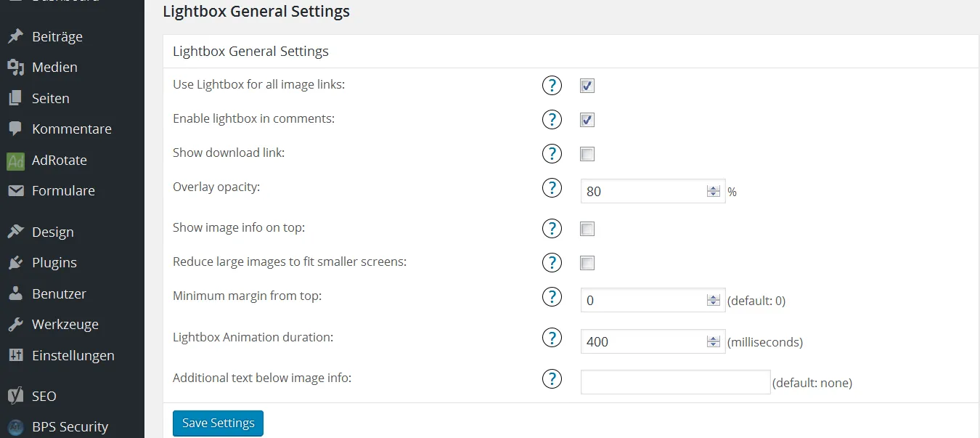Go to Einstellungen in the sidebar
This screenshot has height=438, width=980.
tap(73, 355)
